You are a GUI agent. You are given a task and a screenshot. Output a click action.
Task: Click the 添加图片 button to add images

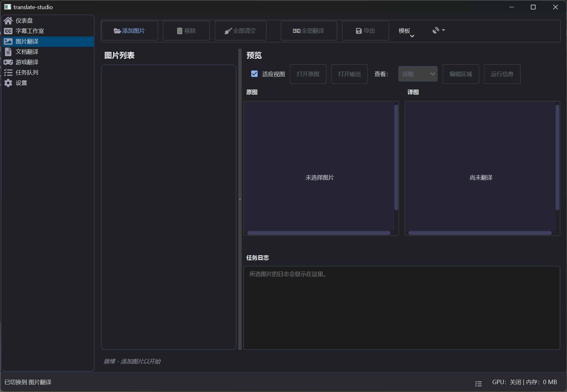point(129,30)
